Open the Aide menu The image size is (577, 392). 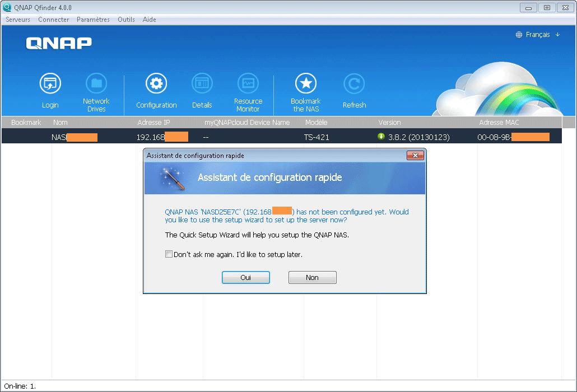tap(150, 20)
